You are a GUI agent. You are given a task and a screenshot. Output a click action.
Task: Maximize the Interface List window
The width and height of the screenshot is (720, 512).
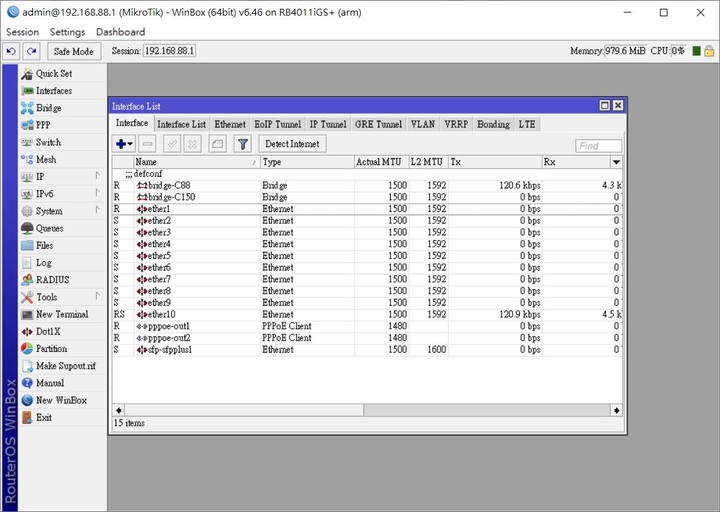point(605,106)
